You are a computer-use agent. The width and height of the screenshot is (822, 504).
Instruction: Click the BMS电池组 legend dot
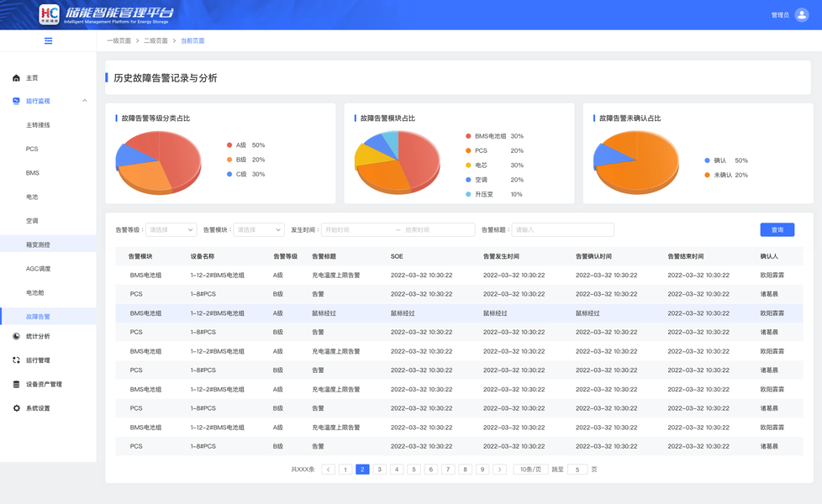tap(468, 136)
